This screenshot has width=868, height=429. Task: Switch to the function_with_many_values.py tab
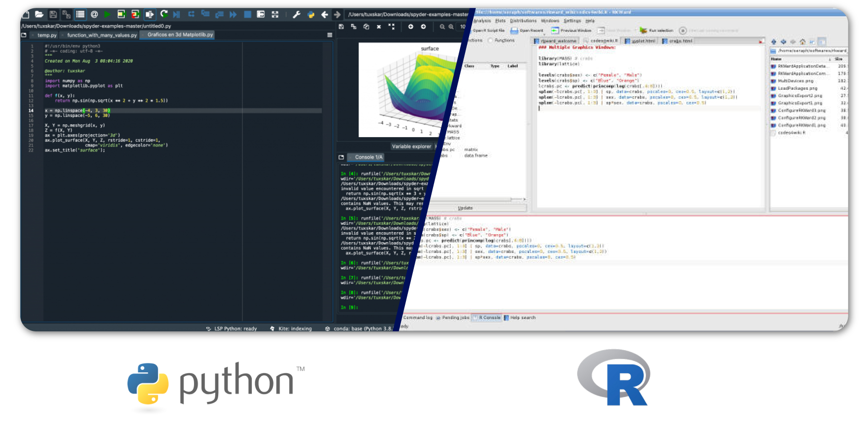tap(101, 35)
